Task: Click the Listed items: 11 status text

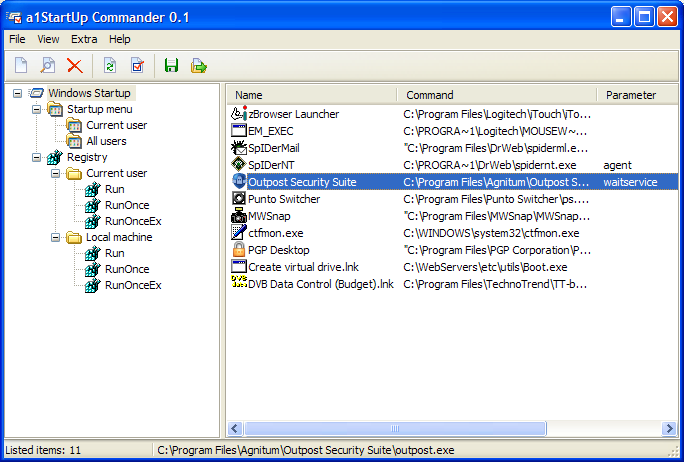Action: (x=43, y=450)
